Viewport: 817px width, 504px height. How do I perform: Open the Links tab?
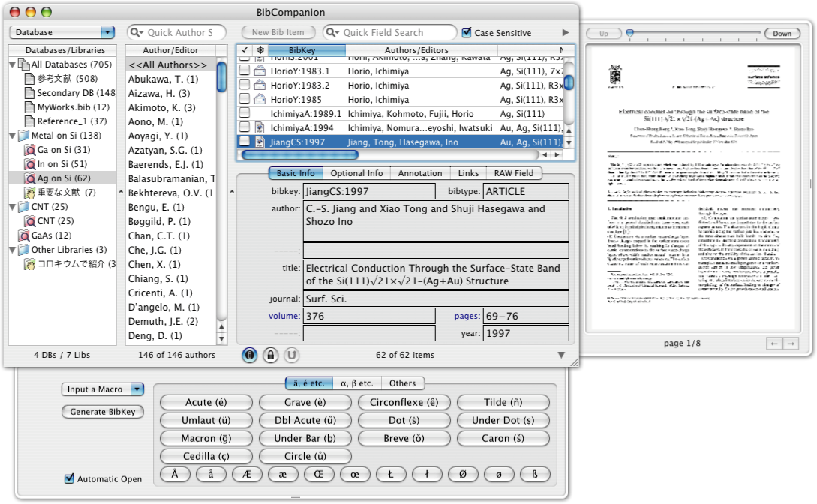(x=468, y=173)
